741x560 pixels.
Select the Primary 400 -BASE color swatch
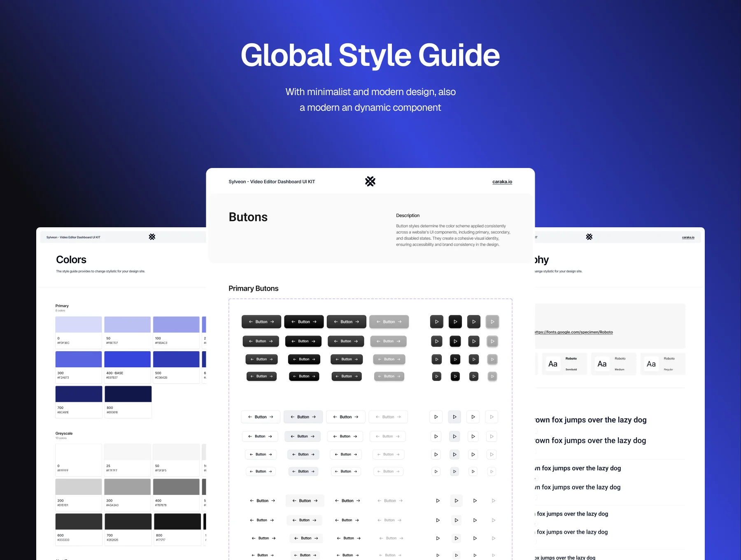(x=127, y=367)
